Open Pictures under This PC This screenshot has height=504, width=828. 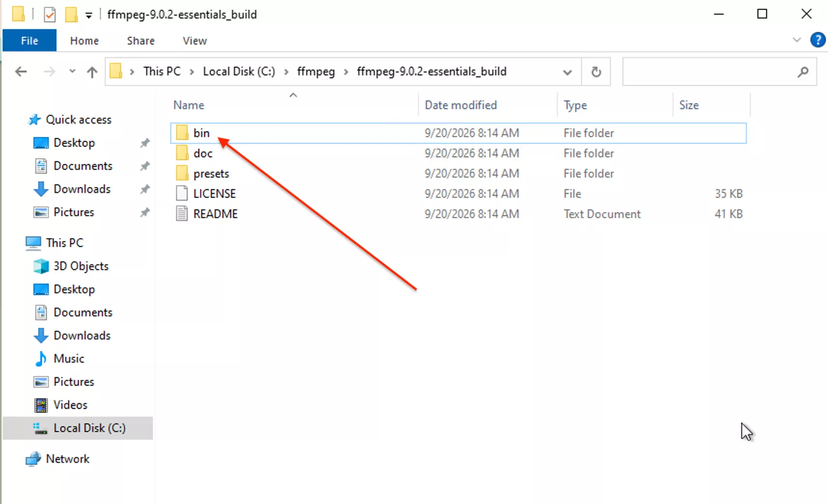click(x=73, y=382)
